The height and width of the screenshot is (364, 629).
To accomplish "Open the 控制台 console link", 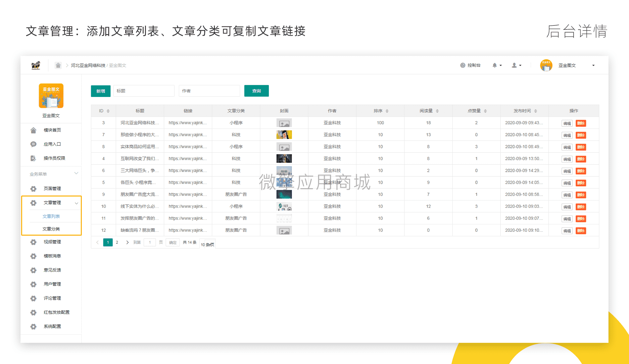I will pos(470,65).
